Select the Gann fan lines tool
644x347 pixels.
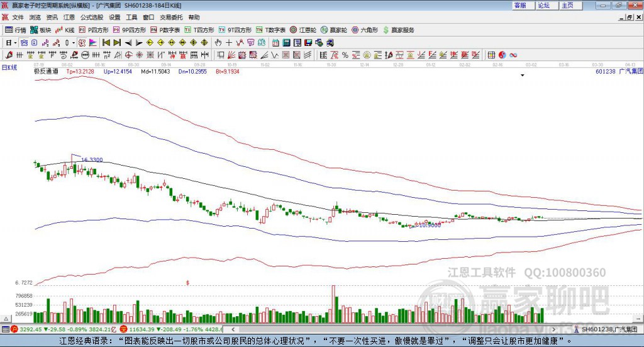(x=231, y=55)
